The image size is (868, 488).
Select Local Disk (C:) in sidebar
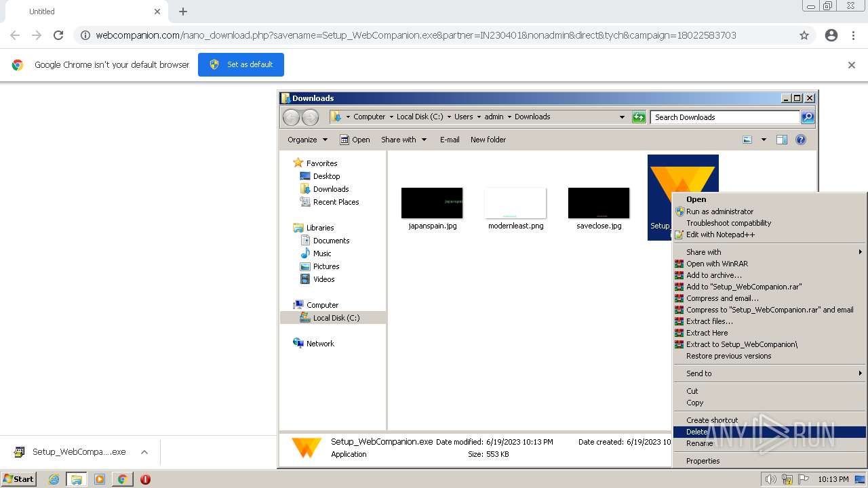(x=333, y=318)
